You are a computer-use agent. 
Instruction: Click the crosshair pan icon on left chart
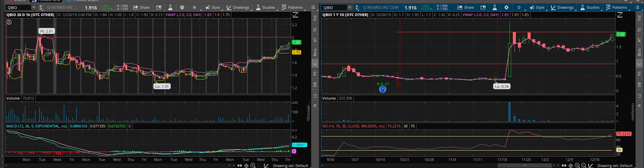point(246,166)
